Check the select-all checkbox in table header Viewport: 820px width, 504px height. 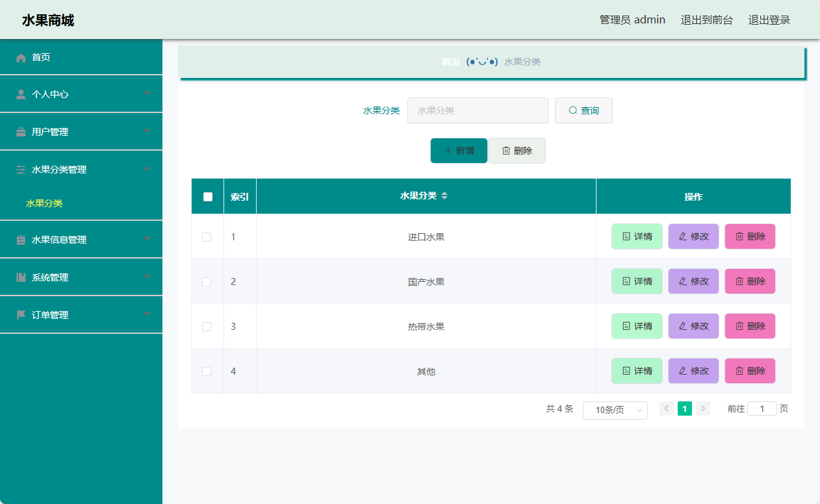pyautogui.click(x=207, y=195)
